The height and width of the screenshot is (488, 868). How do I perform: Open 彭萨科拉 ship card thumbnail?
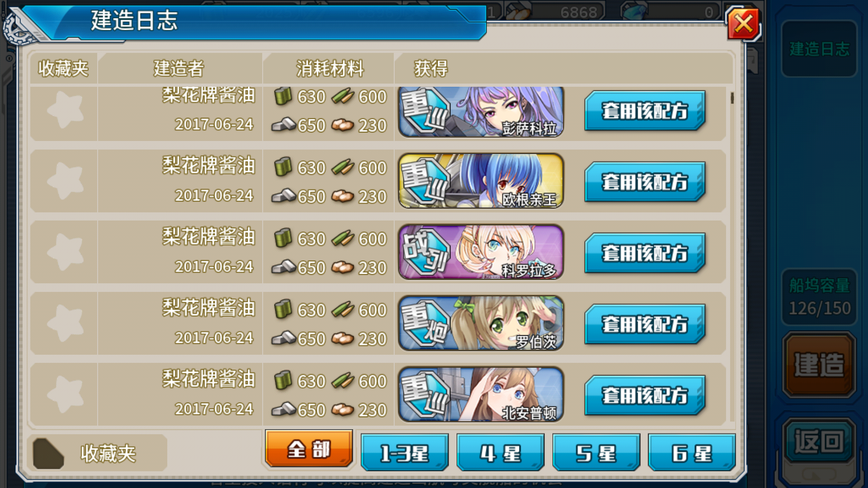pyautogui.click(x=481, y=111)
